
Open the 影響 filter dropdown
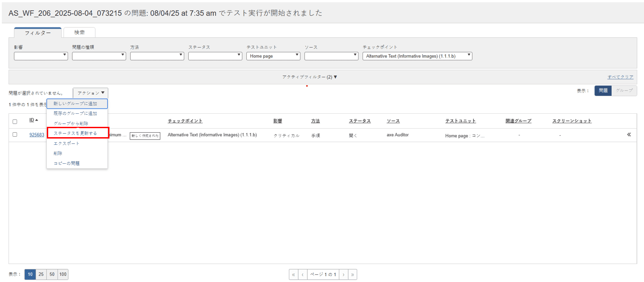(41, 56)
